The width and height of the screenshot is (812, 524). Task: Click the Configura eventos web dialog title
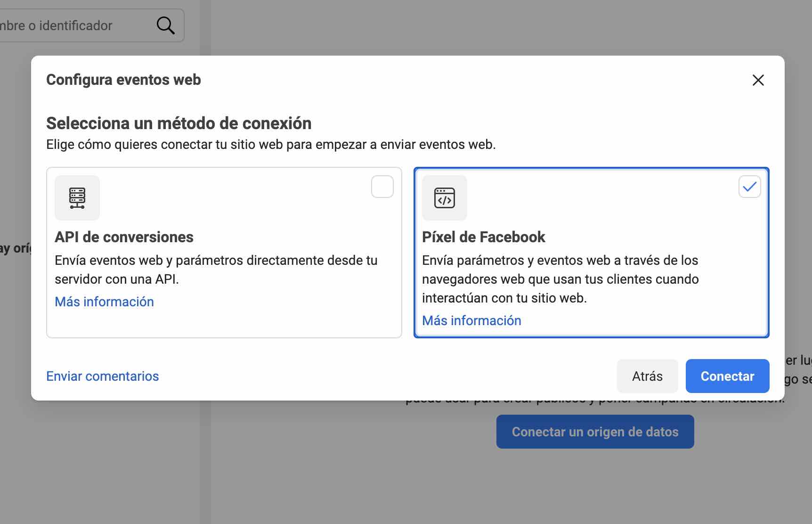123,80
